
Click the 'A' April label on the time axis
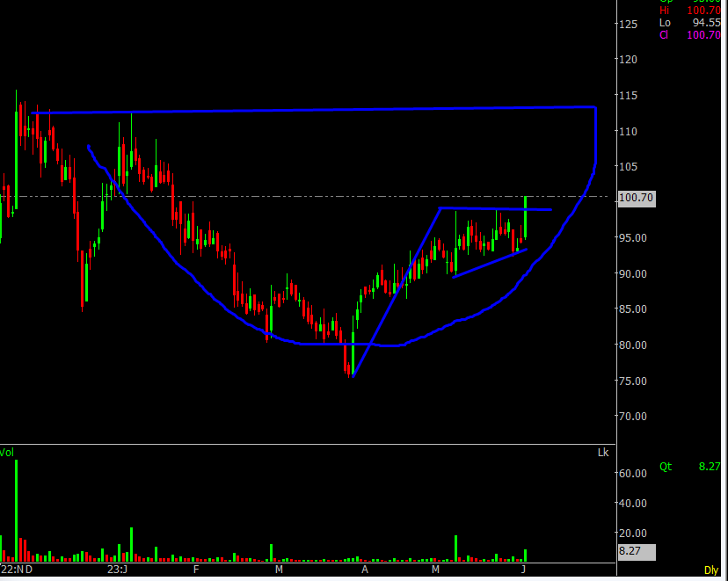365,570
